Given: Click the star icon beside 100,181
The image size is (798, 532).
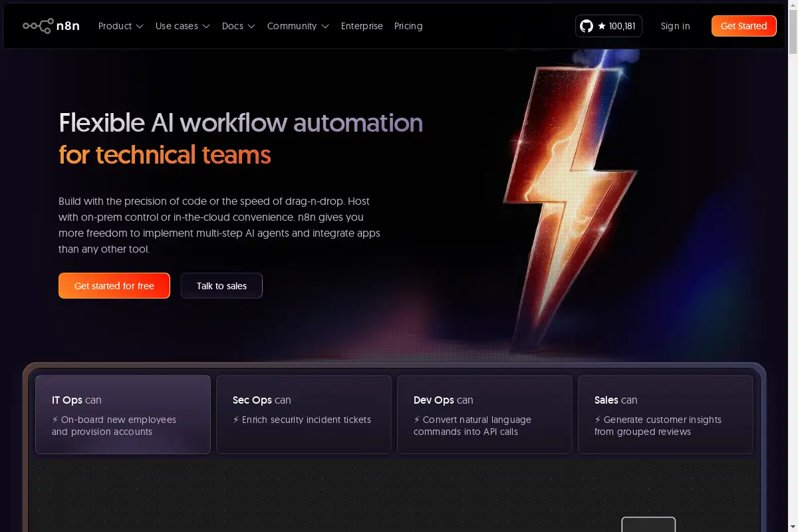Looking at the screenshot, I should tap(602, 26).
